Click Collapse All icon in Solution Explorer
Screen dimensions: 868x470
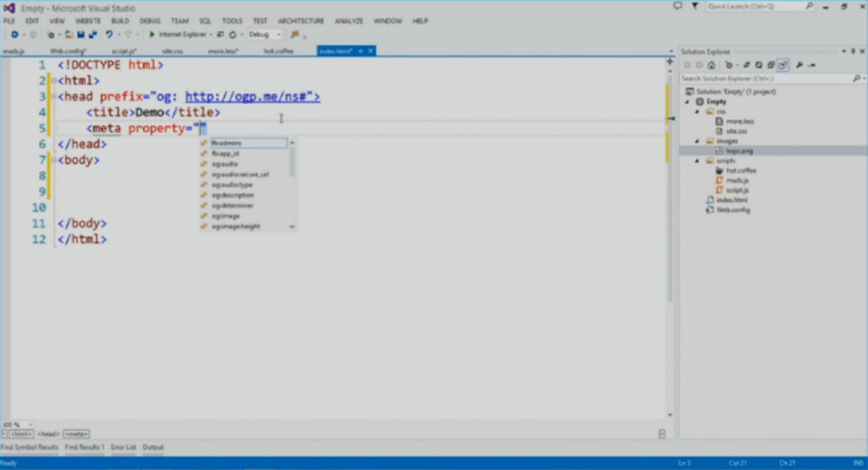point(771,64)
